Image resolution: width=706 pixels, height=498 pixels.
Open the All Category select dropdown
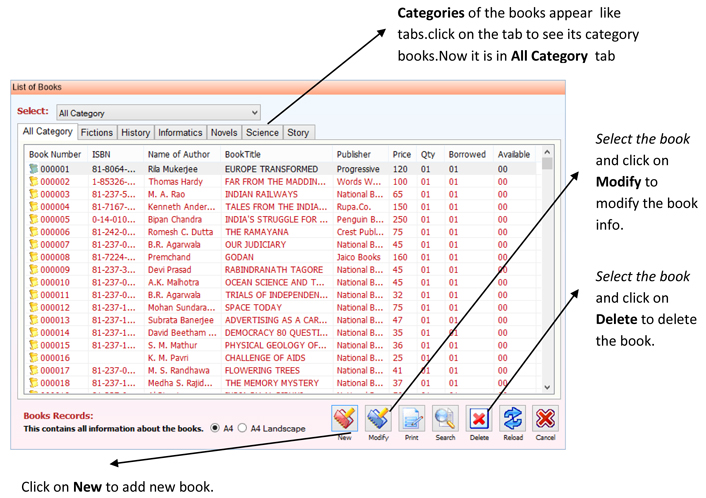click(158, 113)
